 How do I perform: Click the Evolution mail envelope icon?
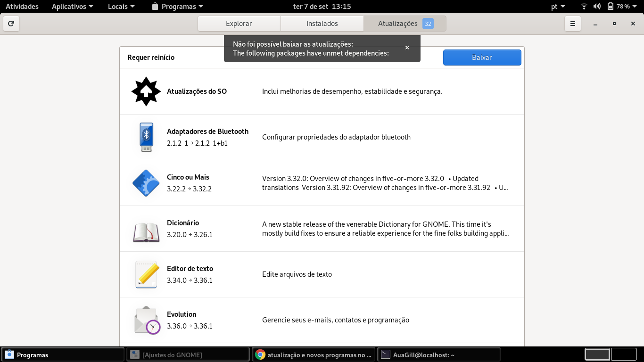click(147, 320)
